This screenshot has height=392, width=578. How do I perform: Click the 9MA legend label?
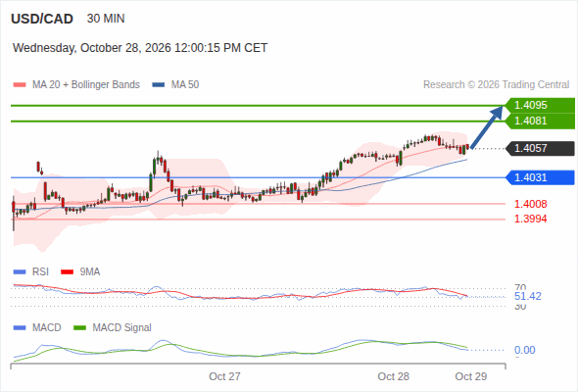coord(90,271)
